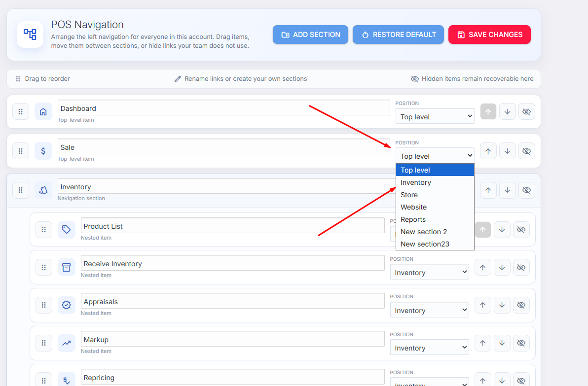This screenshot has width=588, height=386.
Task: Click the Inventory section icon
Action: click(x=43, y=190)
